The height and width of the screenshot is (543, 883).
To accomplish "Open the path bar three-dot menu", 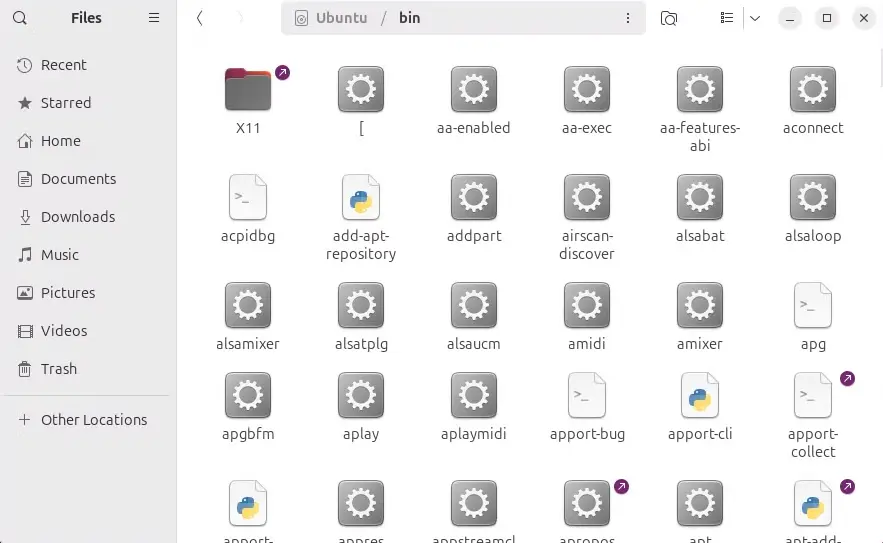I will tap(628, 18).
